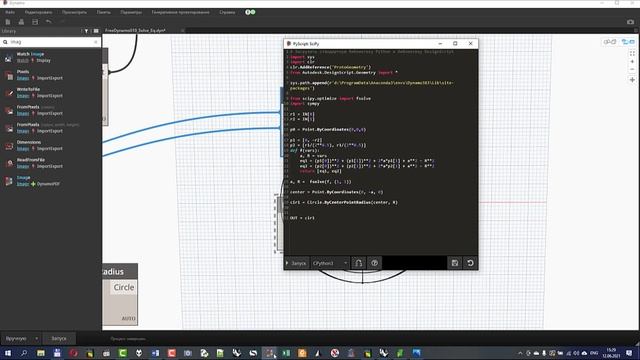Select the DynamoPDF Image node icon
The height and width of the screenshot is (360, 640).
click(9, 181)
